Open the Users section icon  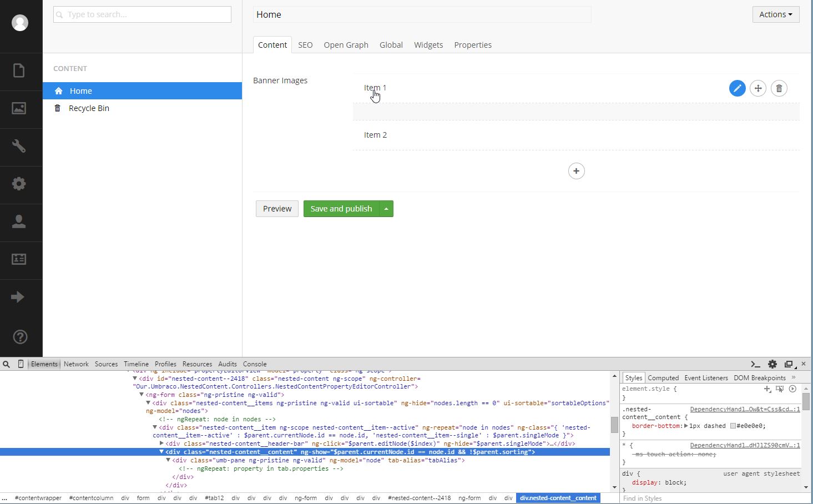click(x=19, y=221)
